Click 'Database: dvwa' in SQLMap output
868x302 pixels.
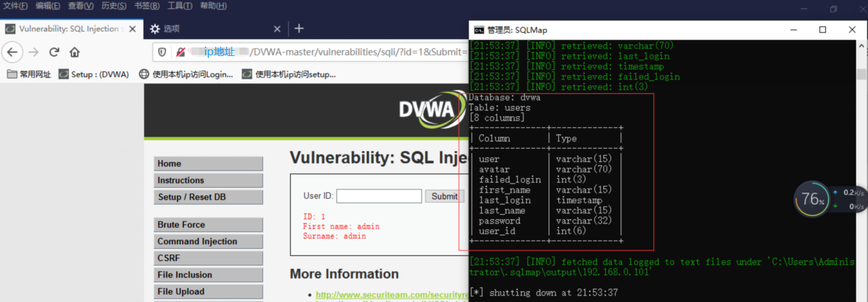coord(504,97)
